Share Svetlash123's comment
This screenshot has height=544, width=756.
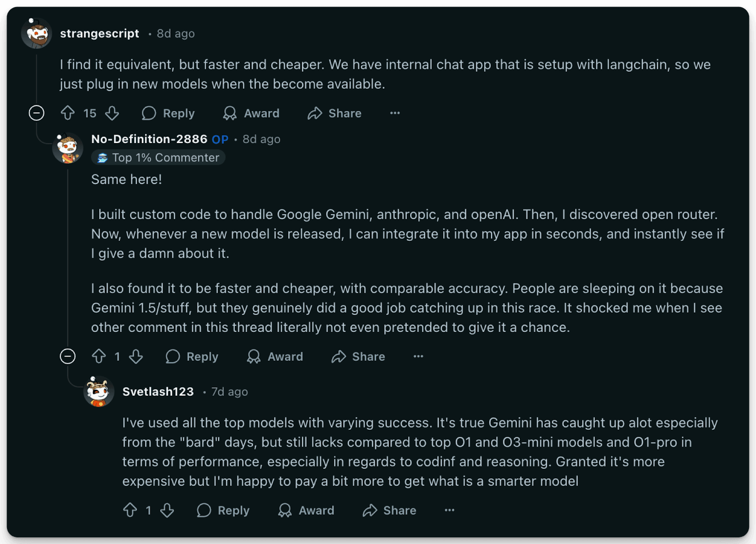pos(389,510)
